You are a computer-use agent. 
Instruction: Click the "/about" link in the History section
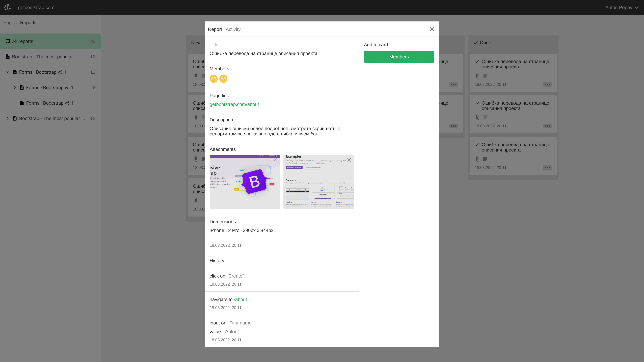click(240, 299)
